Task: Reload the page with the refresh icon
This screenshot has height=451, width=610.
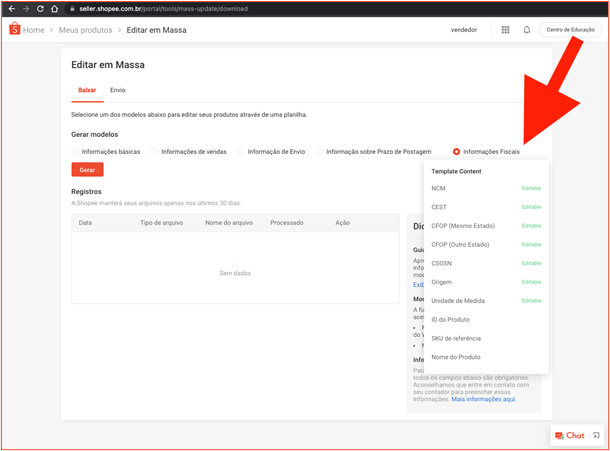Action: 40,8
